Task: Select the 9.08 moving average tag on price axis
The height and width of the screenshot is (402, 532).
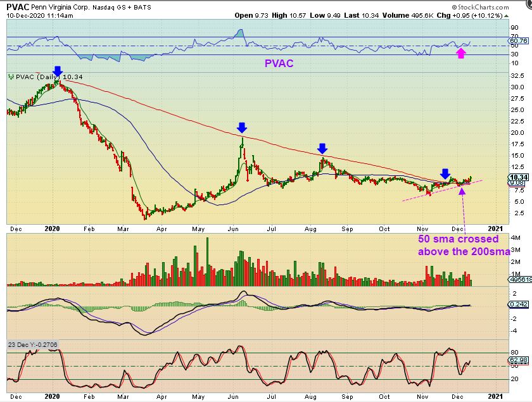Action: point(517,183)
